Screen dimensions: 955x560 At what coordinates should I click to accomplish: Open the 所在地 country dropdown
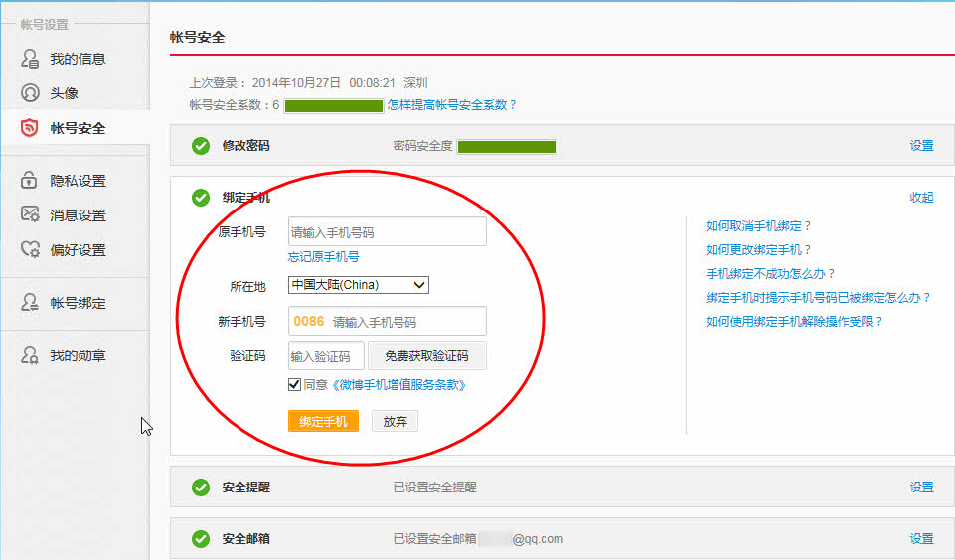(359, 285)
